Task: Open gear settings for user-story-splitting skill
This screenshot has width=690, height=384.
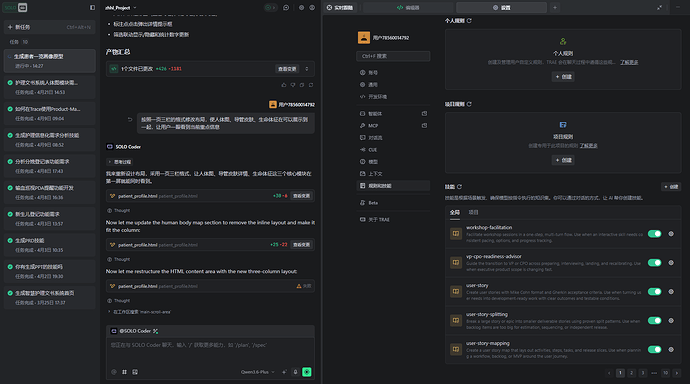Action: [671, 321]
